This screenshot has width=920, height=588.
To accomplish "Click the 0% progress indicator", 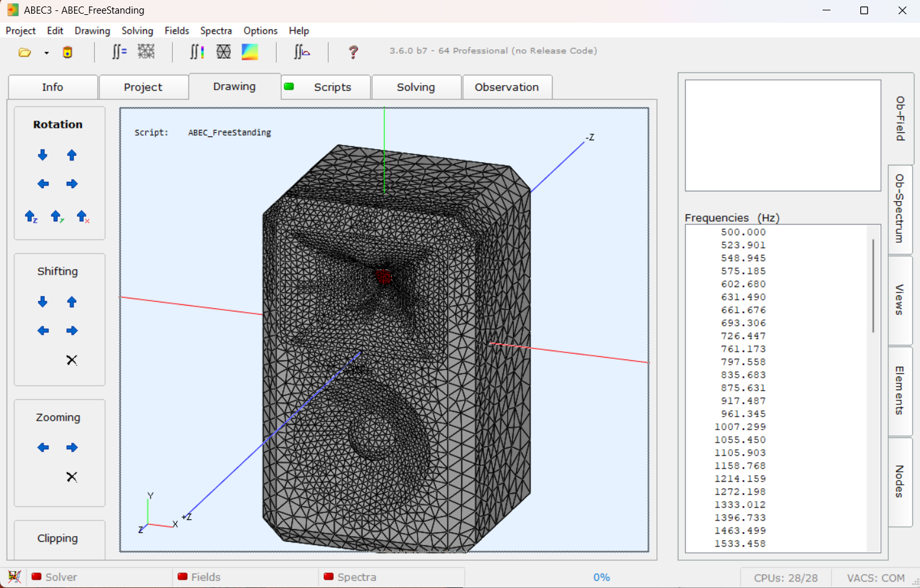I will coord(601,577).
